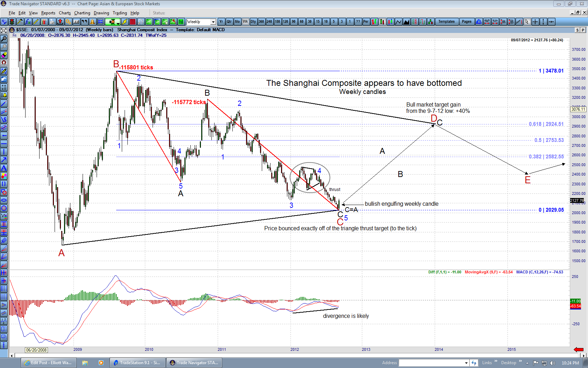Toggle the Yr yearly timeframe button

(x=221, y=22)
